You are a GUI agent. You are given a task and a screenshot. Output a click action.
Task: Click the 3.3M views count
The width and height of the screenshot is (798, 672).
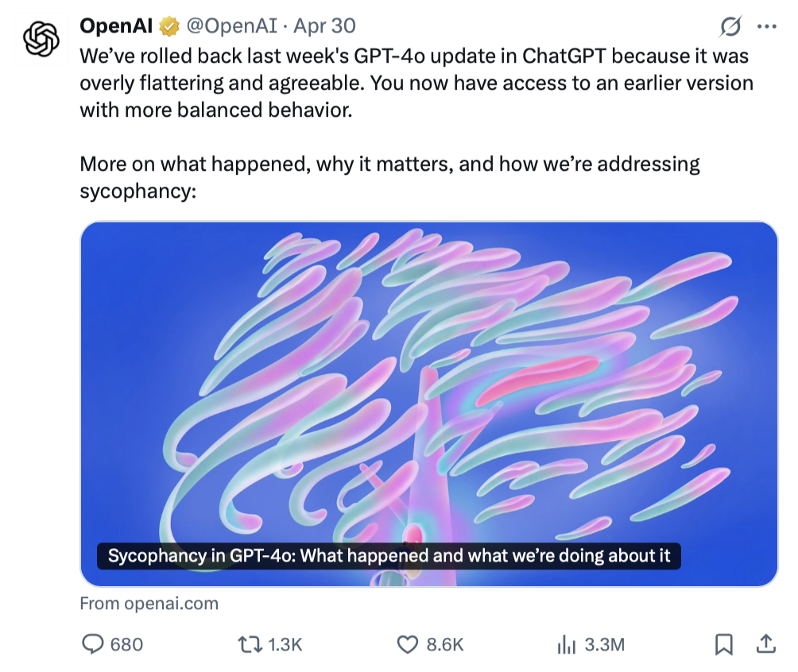pyautogui.click(x=604, y=644)
